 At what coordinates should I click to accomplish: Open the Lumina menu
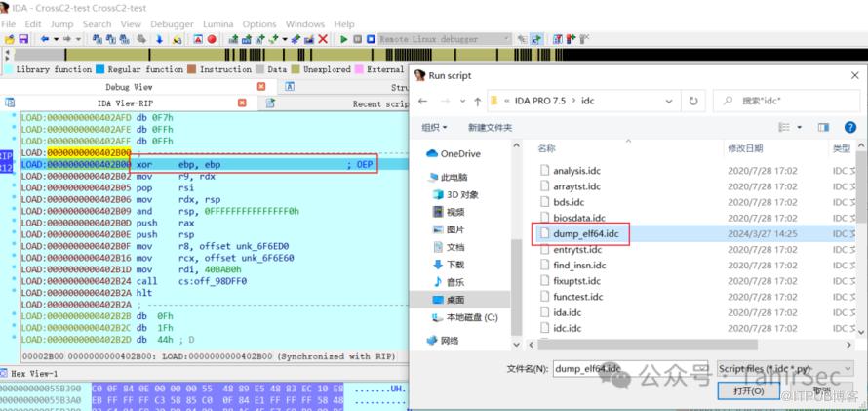218,24
